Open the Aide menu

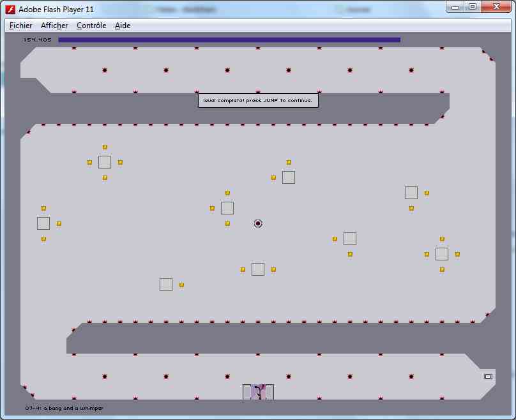123,26
